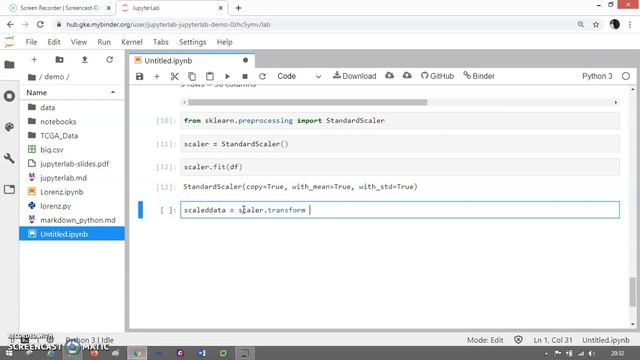Select the jupyterlab.md file

[71, 178]
